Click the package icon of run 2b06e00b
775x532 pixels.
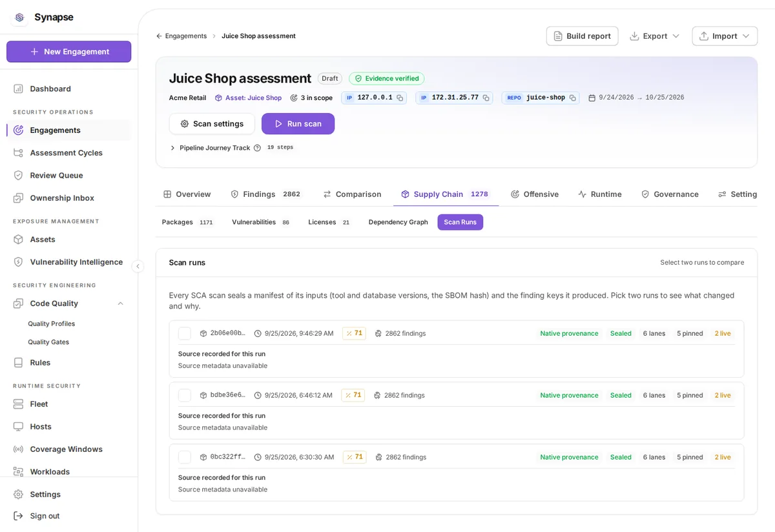[x=203, y=334]
